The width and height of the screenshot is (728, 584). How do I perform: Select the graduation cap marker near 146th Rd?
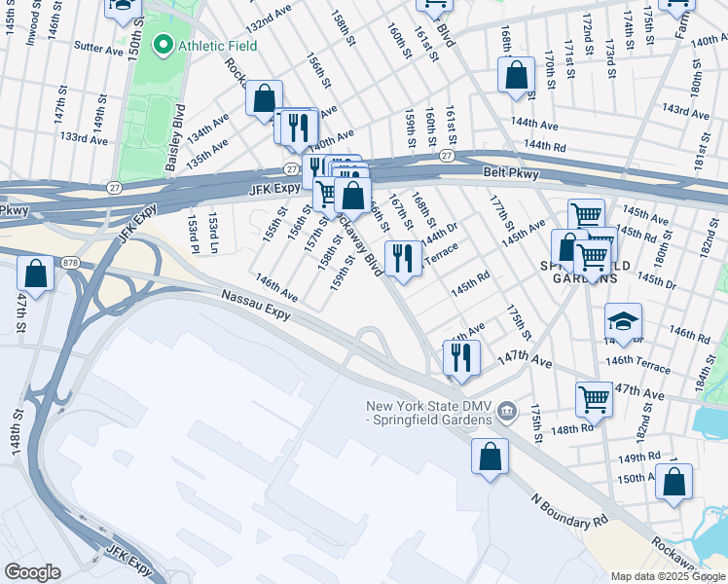(x=623, y=323)
